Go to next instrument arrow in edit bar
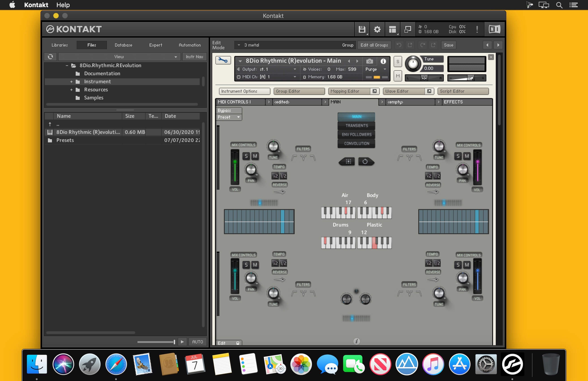 tap(498, 45)
